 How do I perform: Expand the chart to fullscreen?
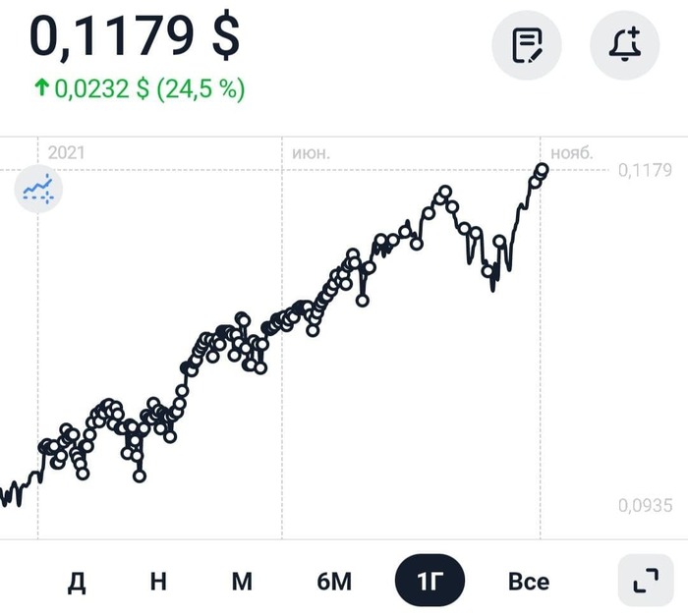click(646, 582)
